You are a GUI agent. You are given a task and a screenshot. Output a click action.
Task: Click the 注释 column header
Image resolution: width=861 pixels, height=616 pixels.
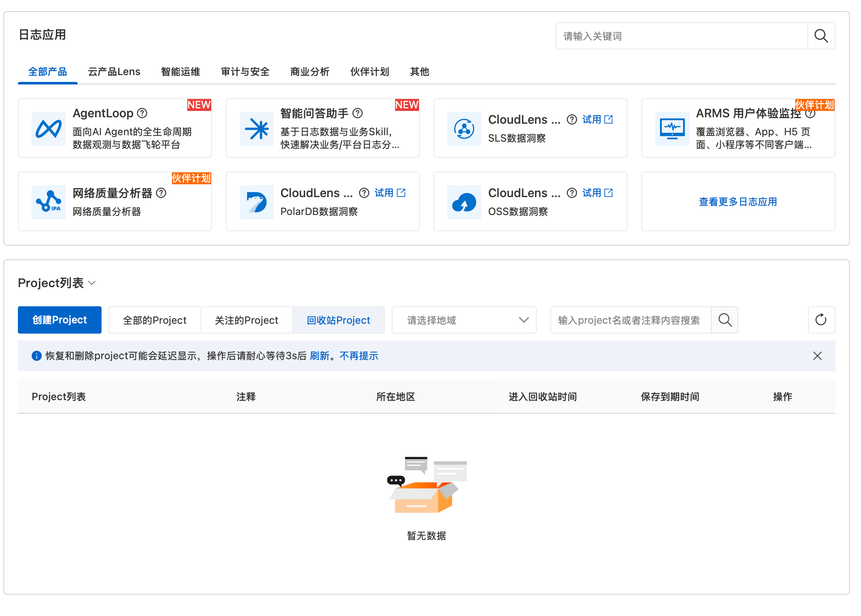[x=246, y=397]
